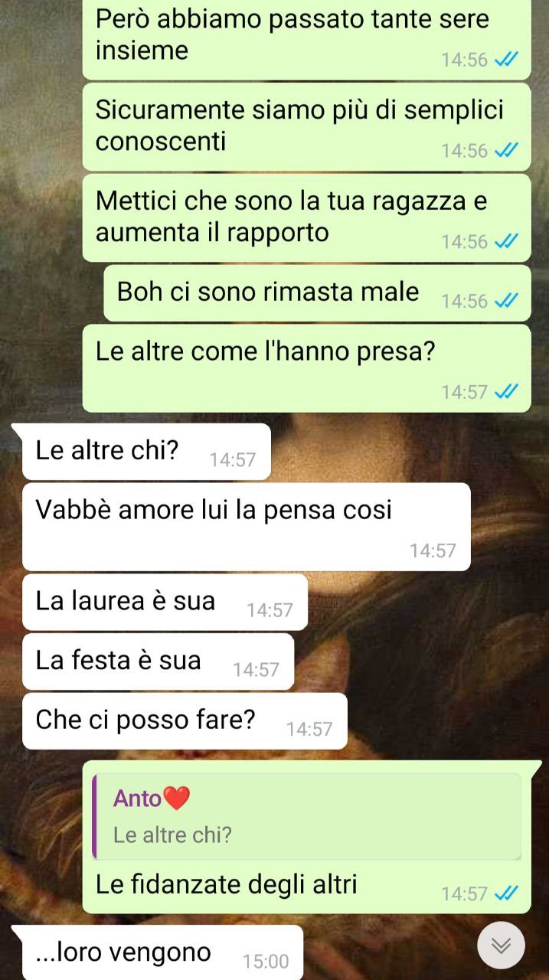Tap the 15:00 timestamp on '...loro vengono'
The image size is (549, 980).
pos(266,962)
